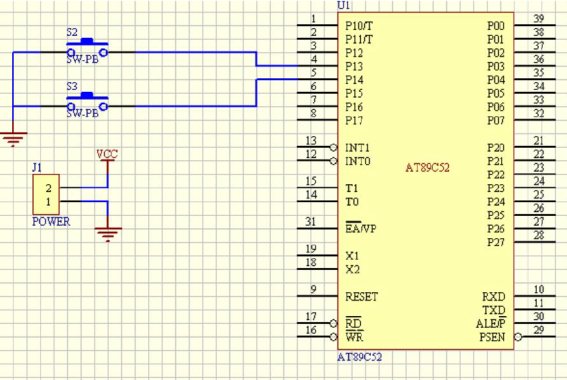Click the P00 pin 39 label

496,26
